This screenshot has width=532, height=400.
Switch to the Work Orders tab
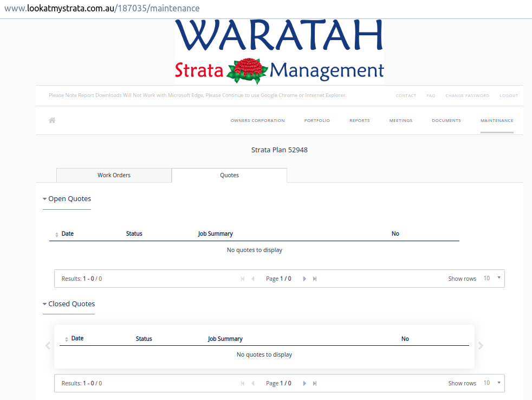click(114, 175)
